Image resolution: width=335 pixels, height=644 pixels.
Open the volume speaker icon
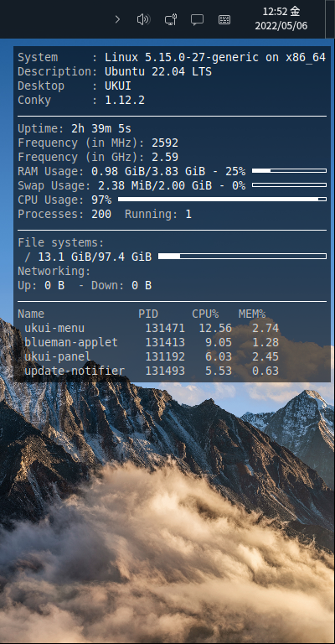point(143,19)
